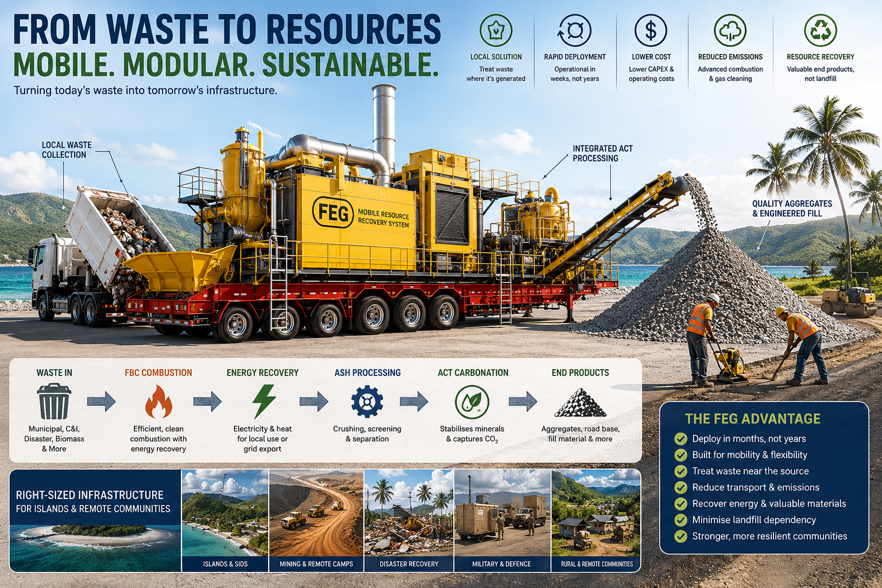Click 'Electricity & heat for local use' description
Image resolution: width=882 pixels, height=588 pixels.
[262, 439]
